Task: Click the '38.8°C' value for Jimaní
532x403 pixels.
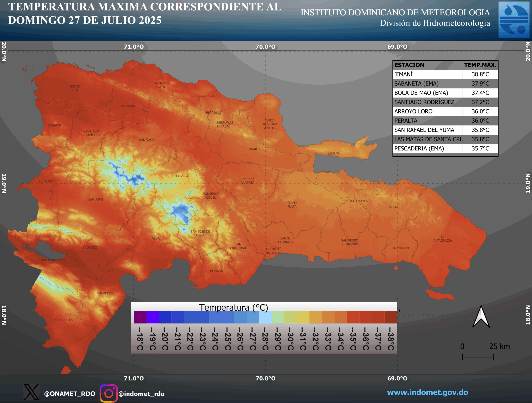Action: click(x=480, y=74)
